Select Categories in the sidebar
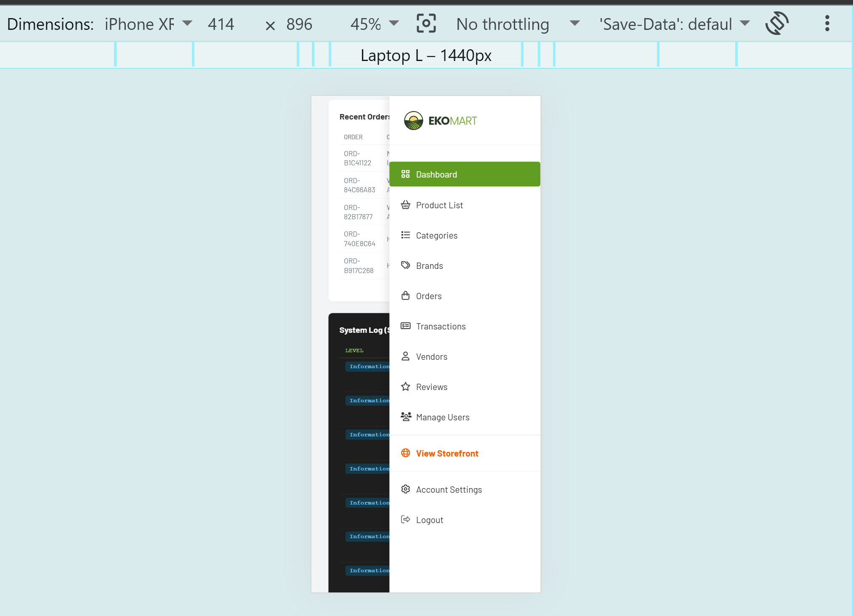Image resolution: width=853 pixels, height=616 pixels. tap(465, 235)
